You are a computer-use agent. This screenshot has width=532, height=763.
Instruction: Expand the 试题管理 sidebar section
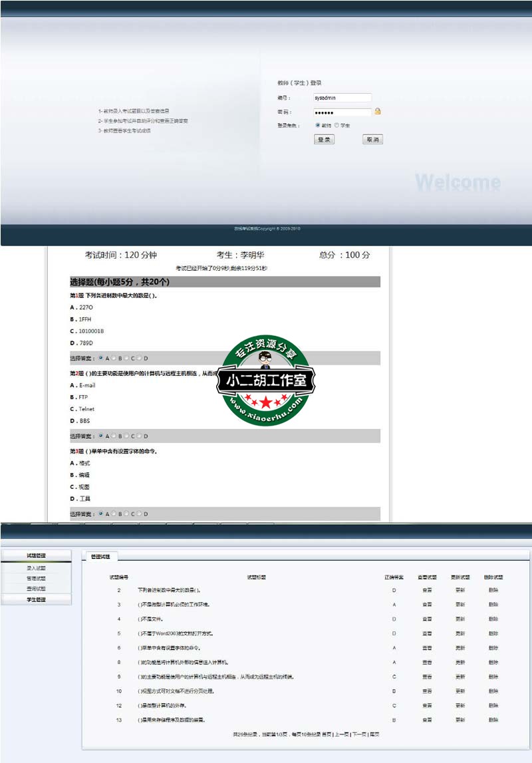coord(37,555)
